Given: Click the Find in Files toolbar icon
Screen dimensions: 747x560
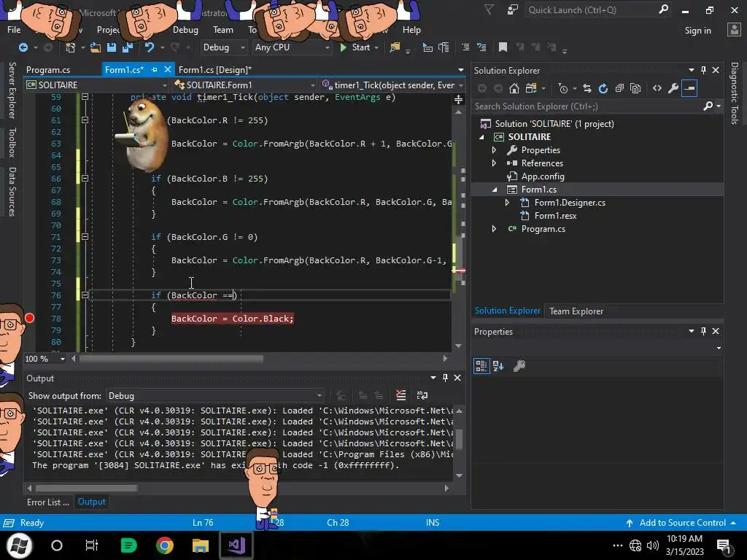Looking at the screenshot, I should 395,47.
